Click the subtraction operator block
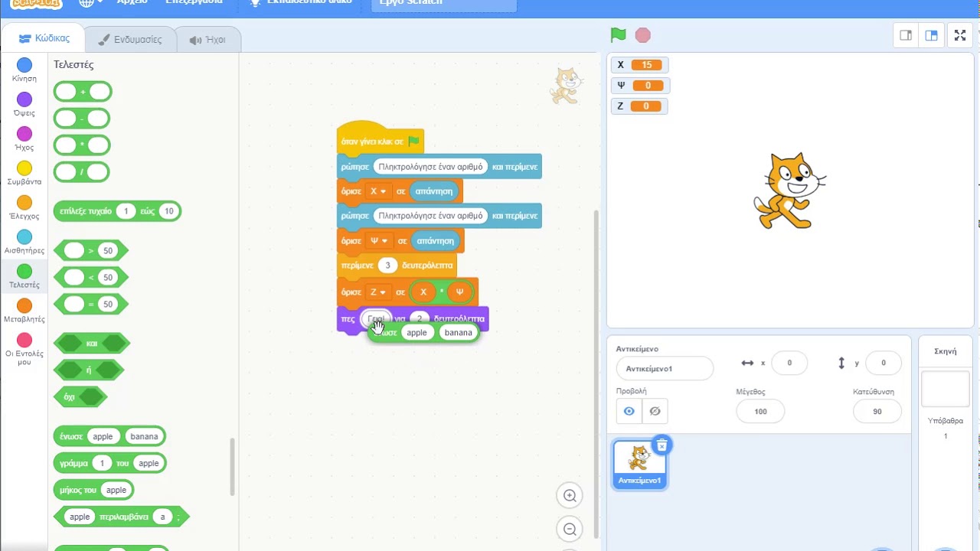The height and width of the screenshot is (551, 980). (x=82, y=119)
